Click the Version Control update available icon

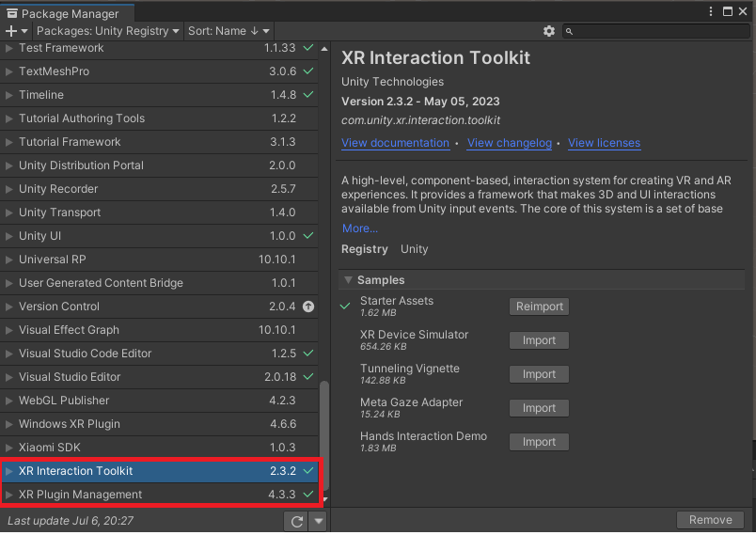coord(308,307)
